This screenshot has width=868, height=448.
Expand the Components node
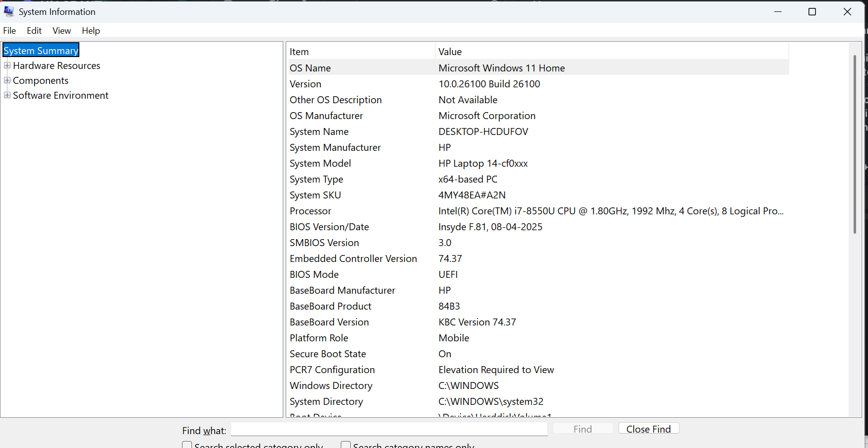coord(7,80)
